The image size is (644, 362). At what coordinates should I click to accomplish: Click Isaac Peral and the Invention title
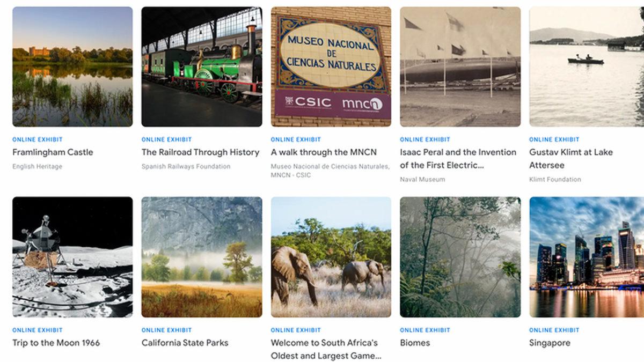point(458,159)
